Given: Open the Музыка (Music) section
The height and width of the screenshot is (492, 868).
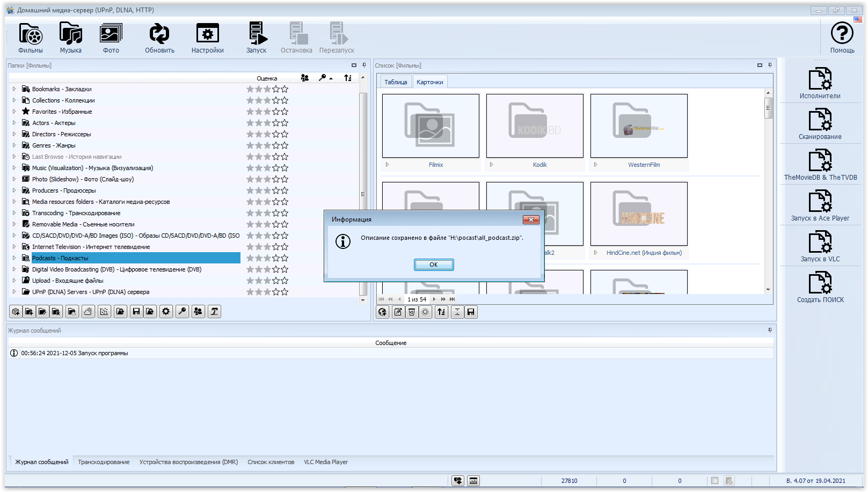Looking at the screenshot, I should coord(70,38).
